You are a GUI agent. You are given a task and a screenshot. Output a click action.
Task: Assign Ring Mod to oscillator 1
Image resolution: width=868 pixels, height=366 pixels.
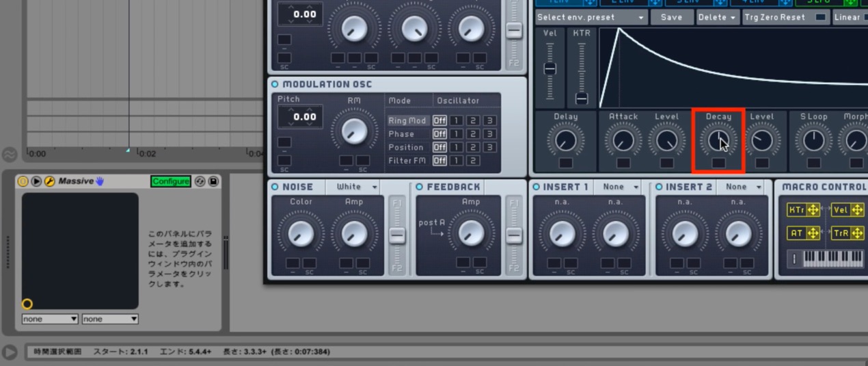[456, 120]
